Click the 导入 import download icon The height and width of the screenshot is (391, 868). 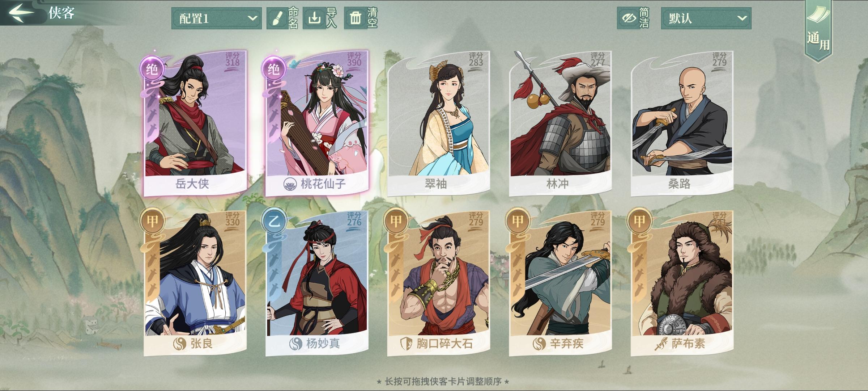[314, 18]
